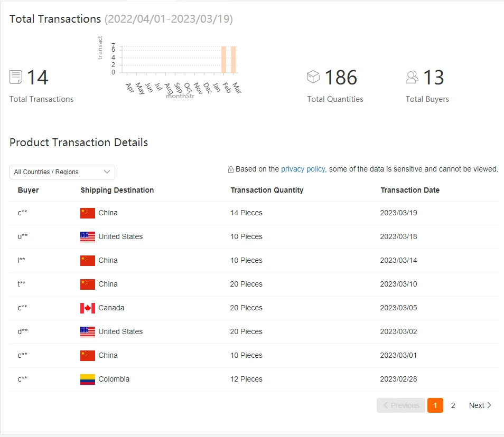Select the date 2023/03/02
This screenshot has height=437, width=504.
pos(398,331)
